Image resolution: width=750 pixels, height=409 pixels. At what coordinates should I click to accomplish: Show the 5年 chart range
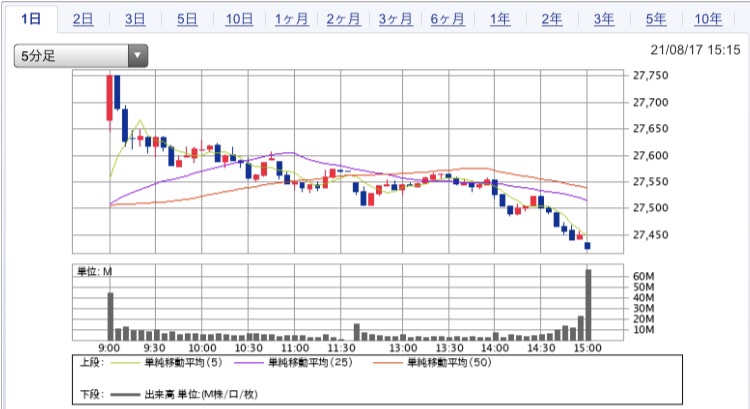pos(656,19)
